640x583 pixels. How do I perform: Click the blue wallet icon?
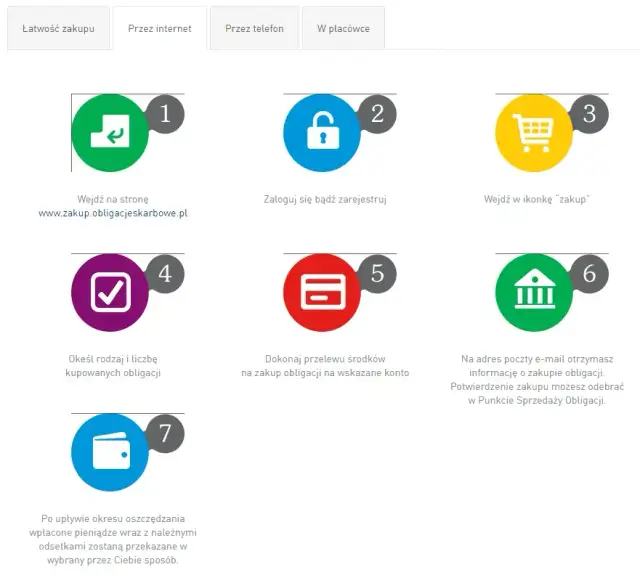(108, 453)
